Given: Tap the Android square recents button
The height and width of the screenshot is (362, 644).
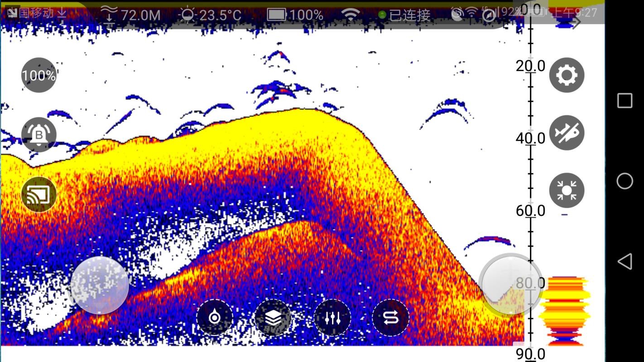Looking at the screenshot, I should (625, 100).
